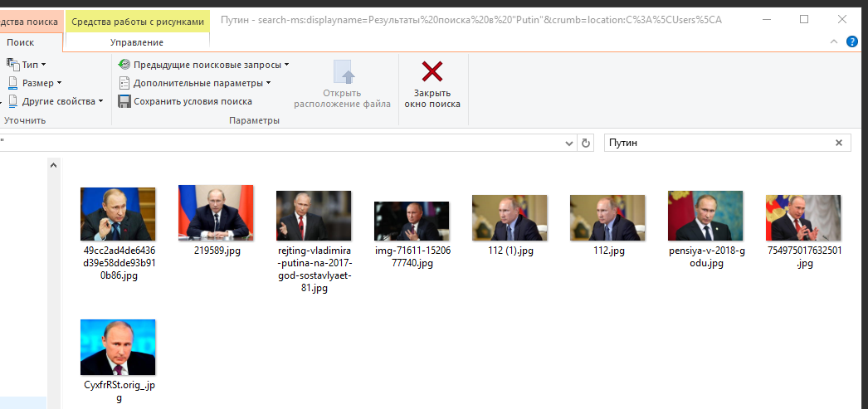Click the Другие свойства document icon
Screen dimensions: 868x409
pos(12,101)
